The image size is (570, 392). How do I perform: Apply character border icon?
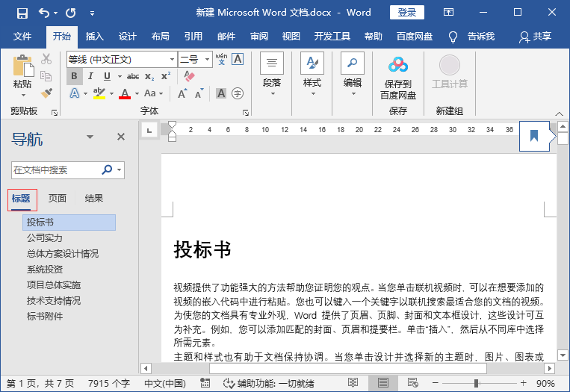click(x=238, y=59)
